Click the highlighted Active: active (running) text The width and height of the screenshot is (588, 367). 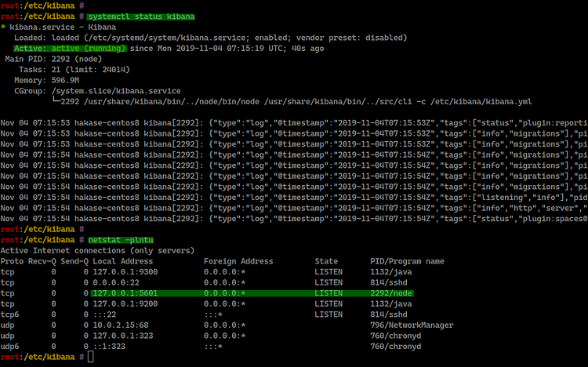click(x=70, y=48)
